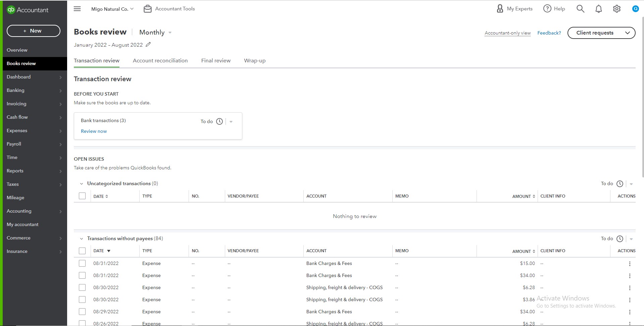Open Expenses in the sidebar

(35, 130)
